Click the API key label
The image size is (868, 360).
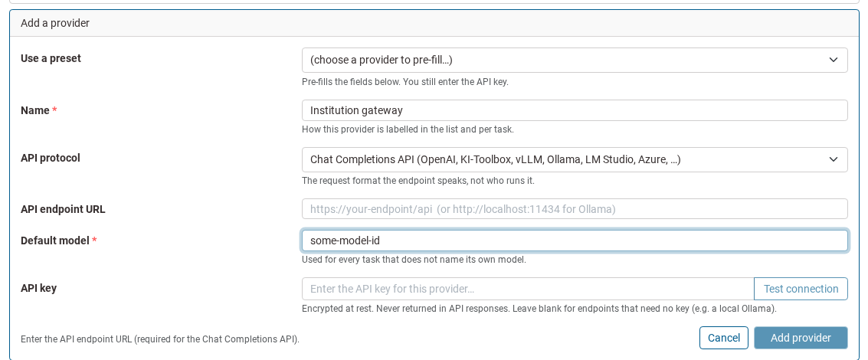click(39, 288)
